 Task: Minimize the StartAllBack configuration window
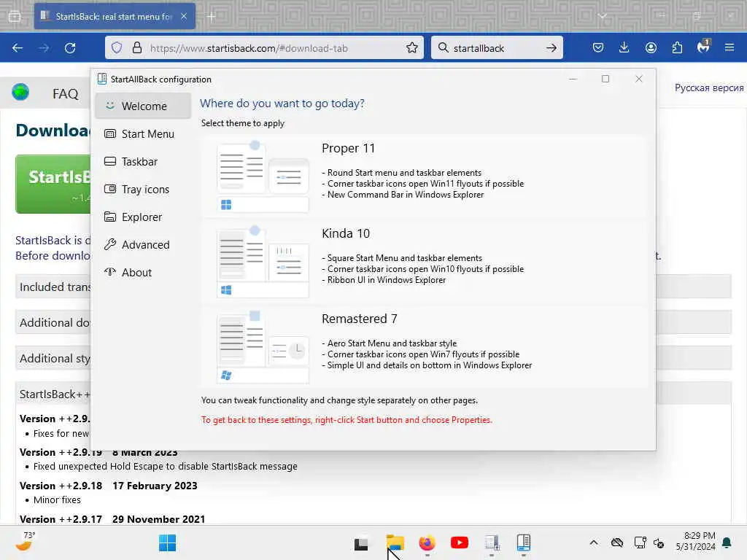click(x=573, y=79)
